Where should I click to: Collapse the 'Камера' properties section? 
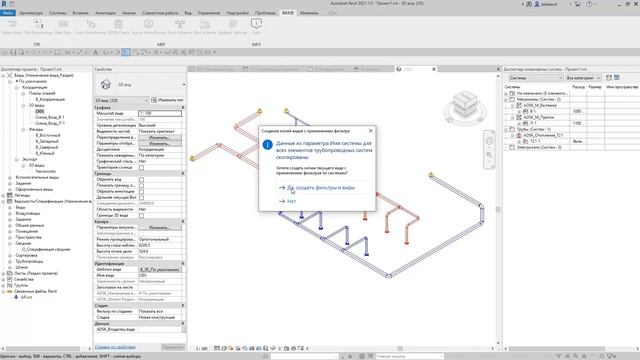pos(183,221)
